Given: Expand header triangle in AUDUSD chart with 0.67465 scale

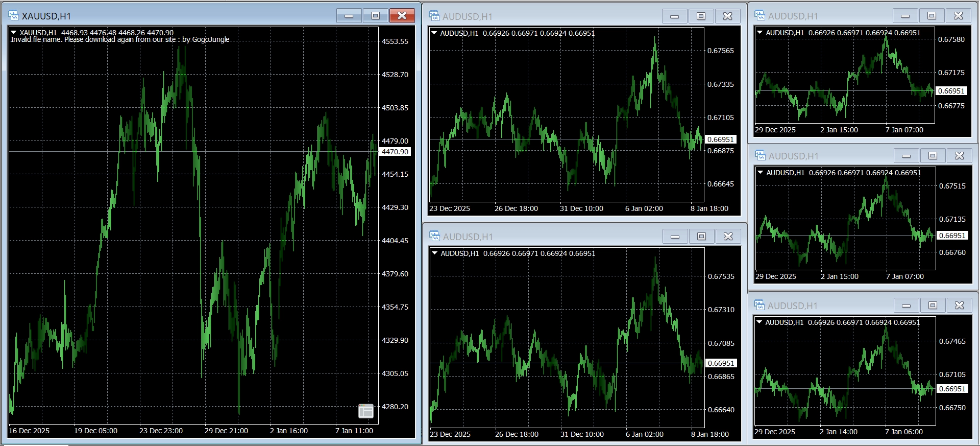Looking at the screenshot, I should coord(759,322).
